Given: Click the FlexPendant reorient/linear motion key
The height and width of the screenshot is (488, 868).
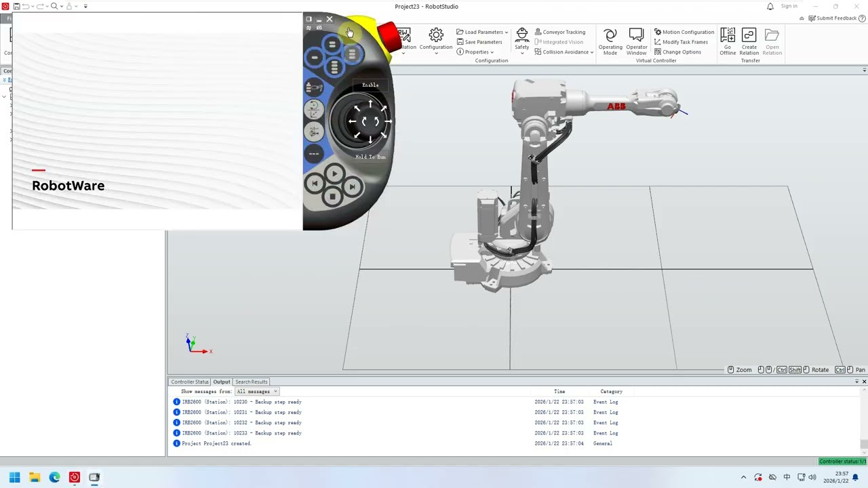Looking at the screenshot, I should [x=314, y=108].
